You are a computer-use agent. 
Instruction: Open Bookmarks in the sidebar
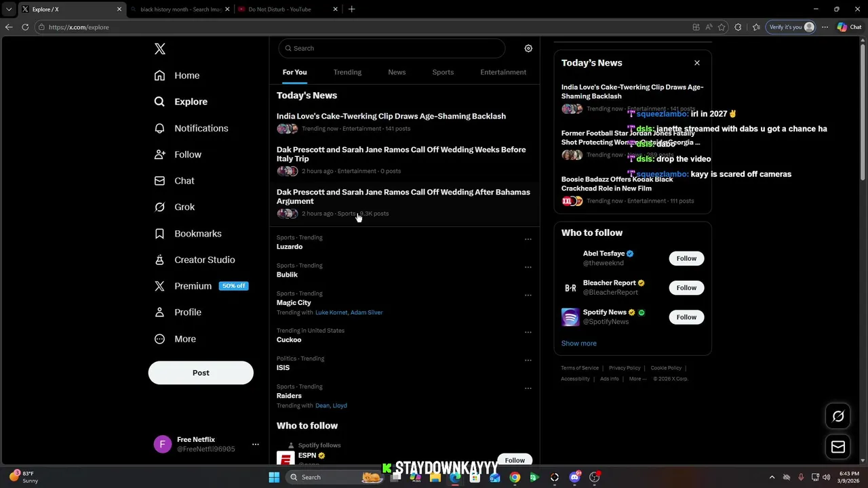tap(188, 233)
